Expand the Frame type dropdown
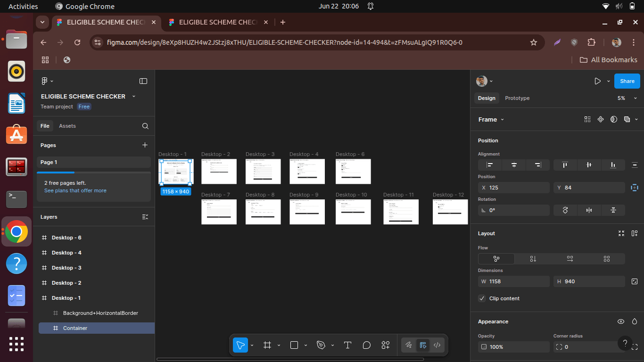Screen dimensions: 644x362 click(x=491, y=119)
